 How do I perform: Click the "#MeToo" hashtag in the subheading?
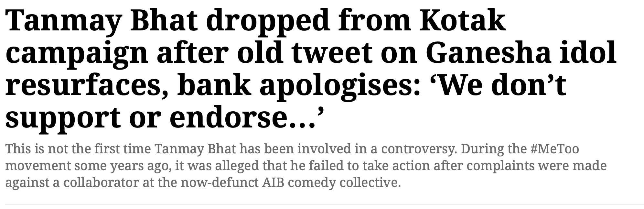click(x=554, y=149)
